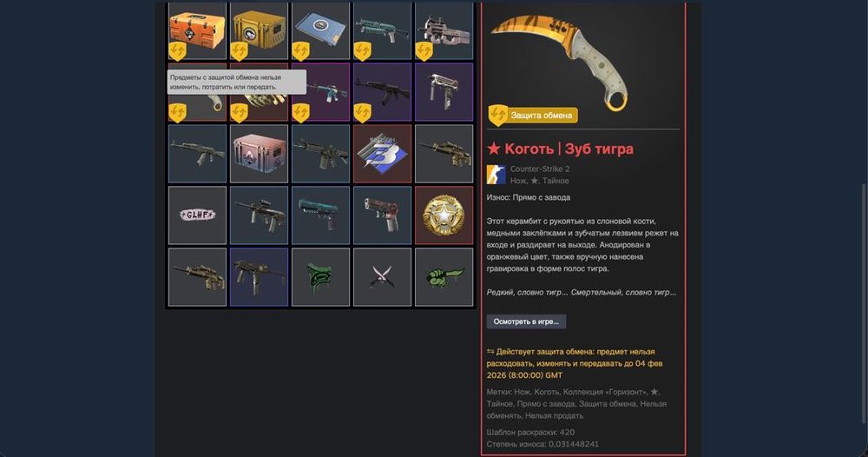Select the orange weapon case item
The width and height of the screenshot is (868, 457).
198,30
